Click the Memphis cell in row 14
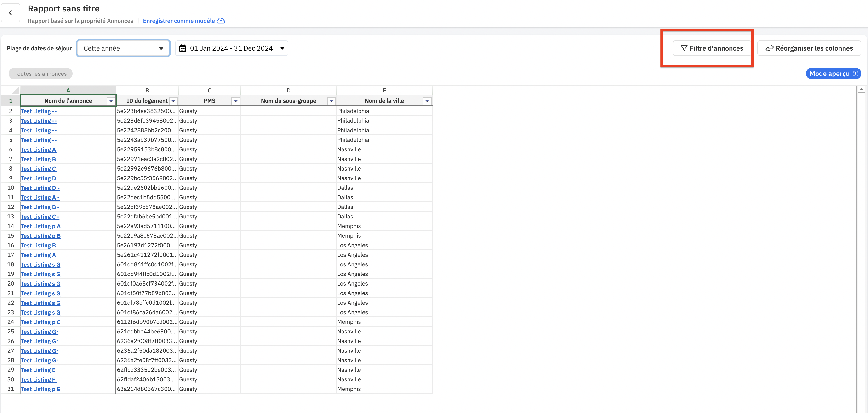 [384, 226]
